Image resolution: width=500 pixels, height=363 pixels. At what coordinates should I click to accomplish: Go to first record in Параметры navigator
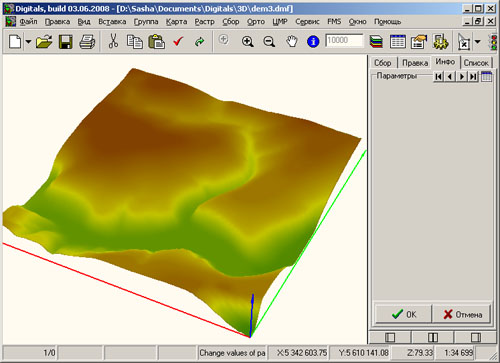pos(439,77)
